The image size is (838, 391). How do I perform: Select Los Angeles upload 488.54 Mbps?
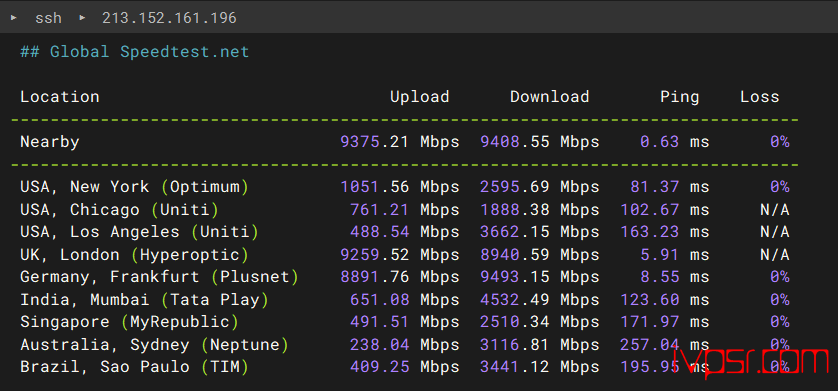pyautogui.click(x=405, y=232)
